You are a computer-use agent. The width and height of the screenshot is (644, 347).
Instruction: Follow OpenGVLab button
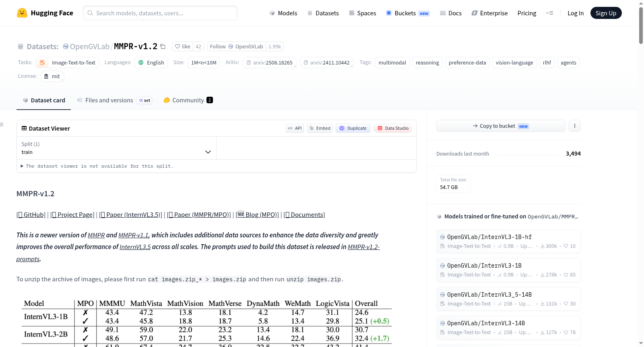(236, 46)
